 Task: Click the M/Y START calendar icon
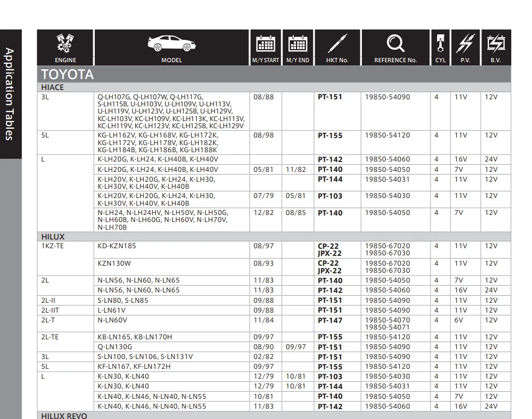point(265,44)
